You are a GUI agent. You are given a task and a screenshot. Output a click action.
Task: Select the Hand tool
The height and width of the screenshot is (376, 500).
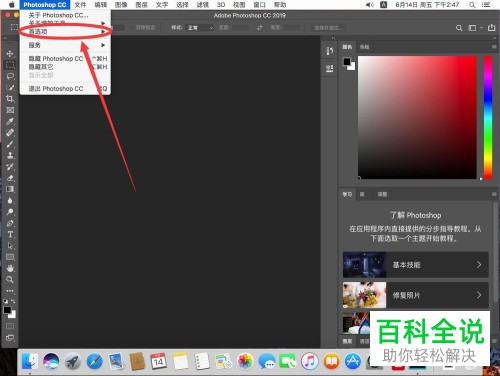[x=10, y=268]
